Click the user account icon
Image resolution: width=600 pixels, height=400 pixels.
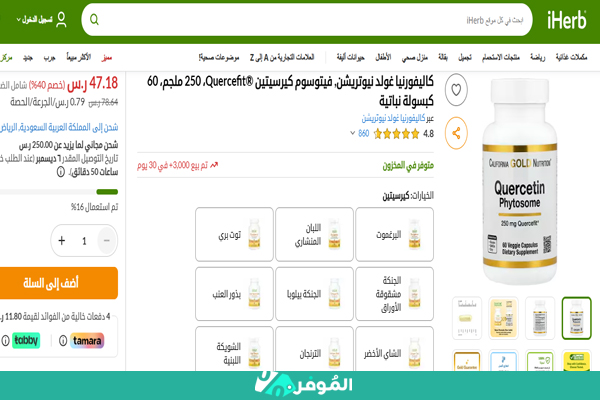click(61, 20)
